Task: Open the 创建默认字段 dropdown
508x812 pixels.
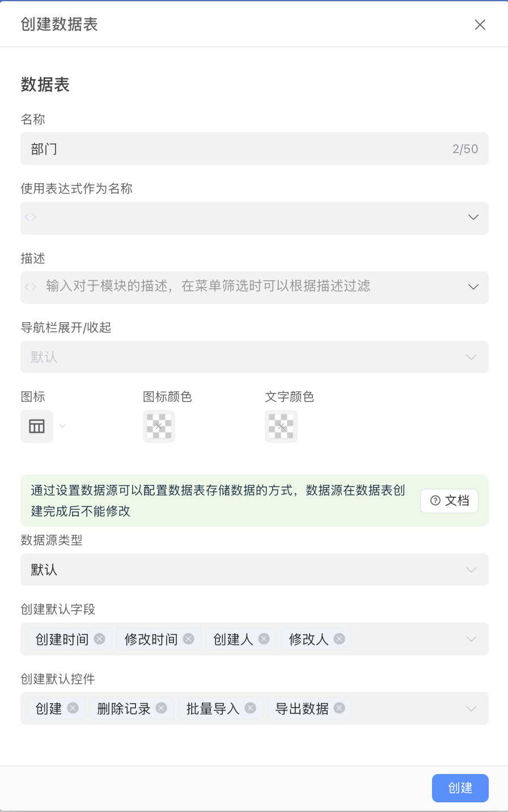Action: click(471, 638)
